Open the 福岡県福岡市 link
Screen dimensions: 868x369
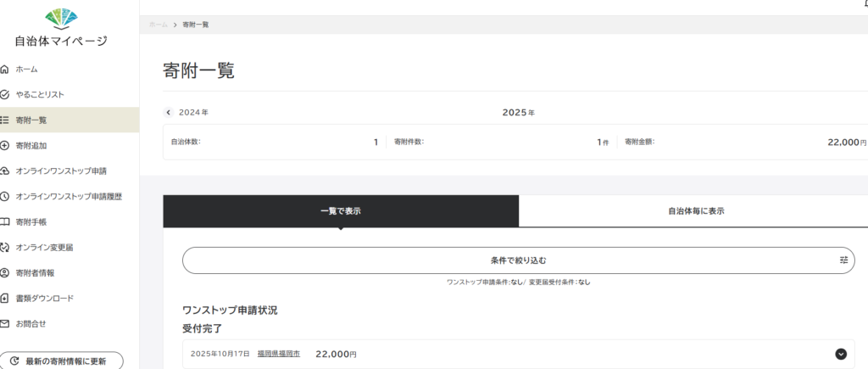tap(278, 354)
